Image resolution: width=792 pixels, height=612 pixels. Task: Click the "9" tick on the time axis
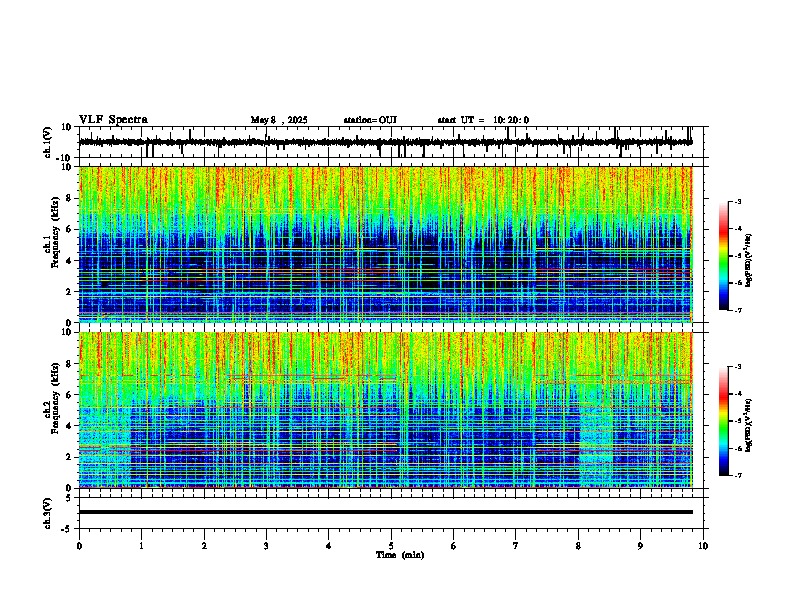640,546
